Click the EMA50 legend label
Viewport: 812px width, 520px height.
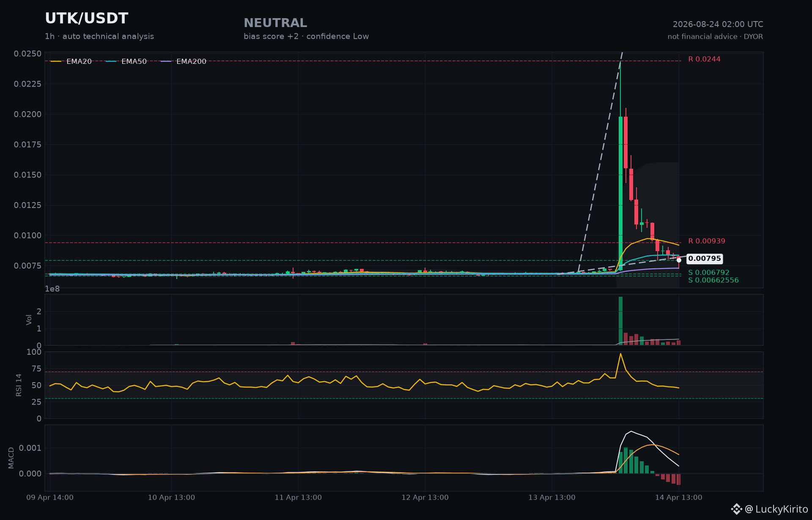click(134, 61)
